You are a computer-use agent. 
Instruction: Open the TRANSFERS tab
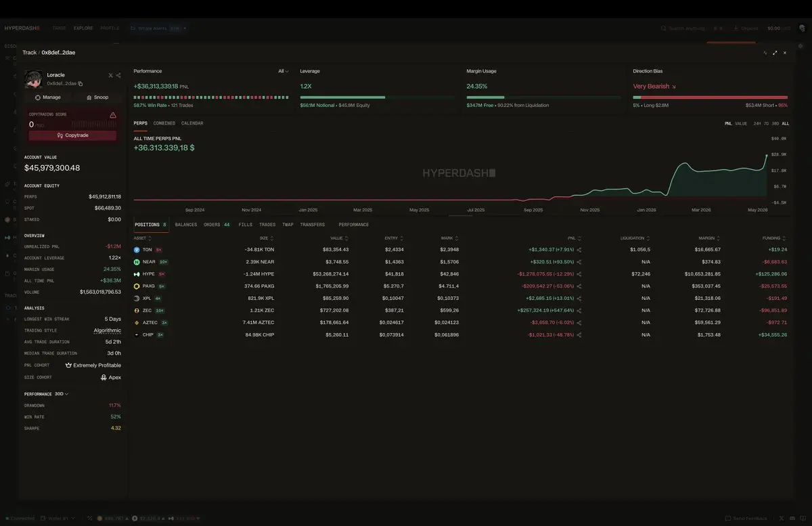[313, 225]
